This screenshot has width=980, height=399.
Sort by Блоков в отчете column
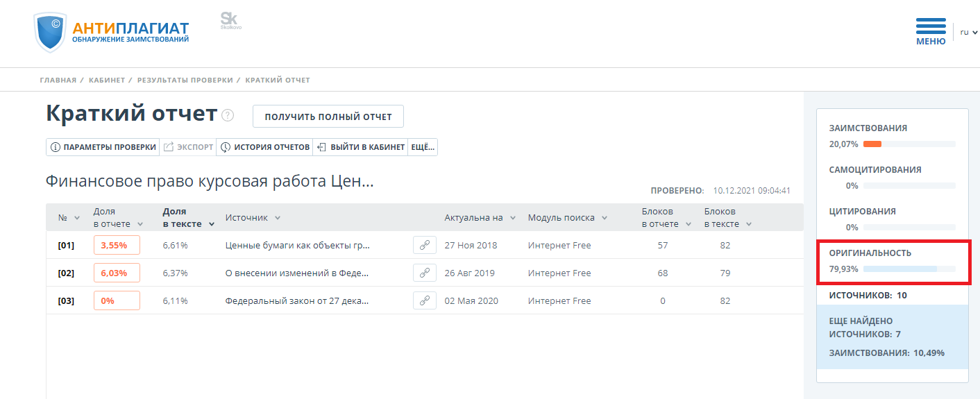(x=688, y=224)
